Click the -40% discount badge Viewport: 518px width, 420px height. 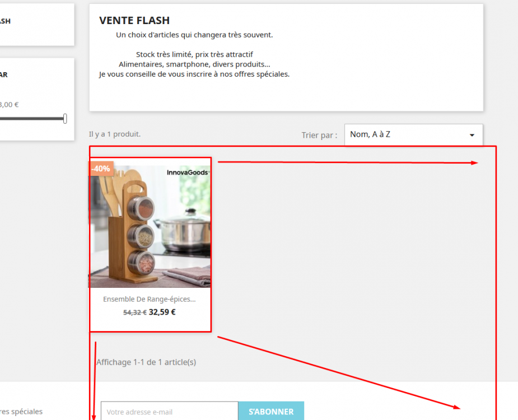click(x=101, y=169)
